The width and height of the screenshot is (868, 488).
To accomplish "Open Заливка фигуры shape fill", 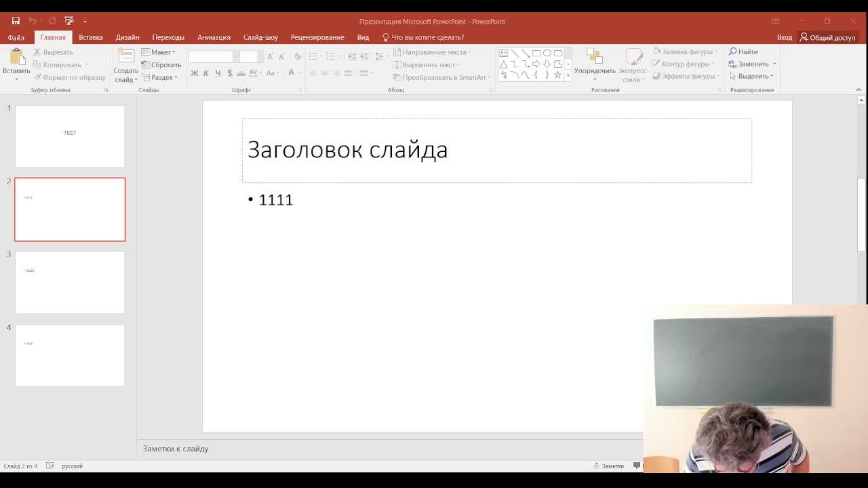I will 685,52.
